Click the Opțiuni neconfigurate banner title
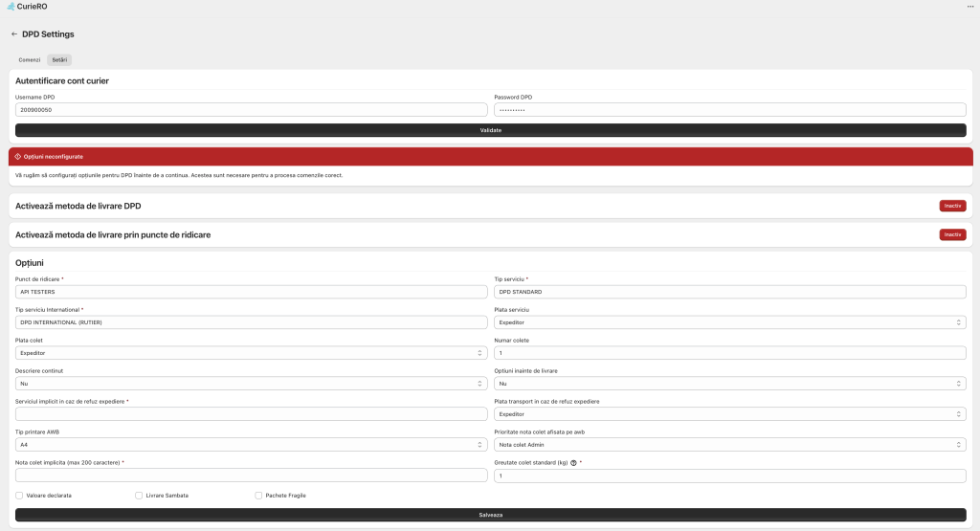Viewport: 980px width, 531px height. [x=54, y=157]
